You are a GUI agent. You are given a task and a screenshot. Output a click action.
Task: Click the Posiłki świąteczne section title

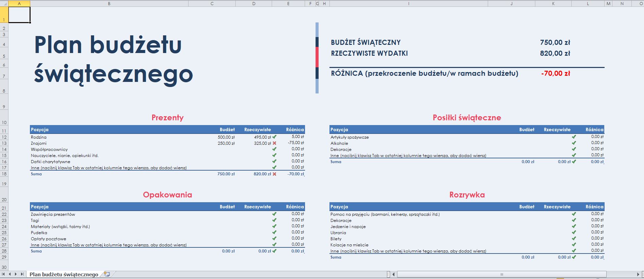pos(467,118)
